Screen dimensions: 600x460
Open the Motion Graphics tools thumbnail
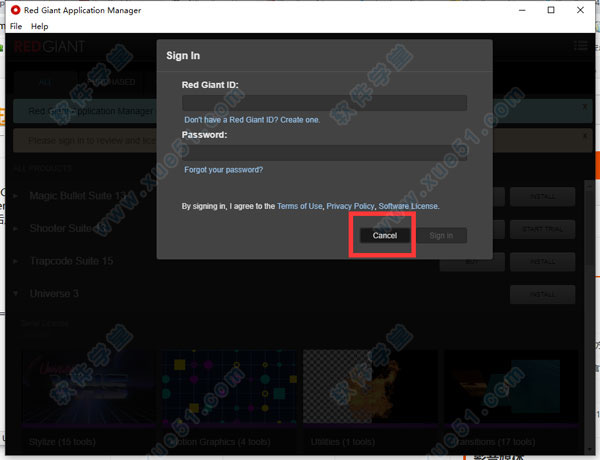(x=229, y=387)
